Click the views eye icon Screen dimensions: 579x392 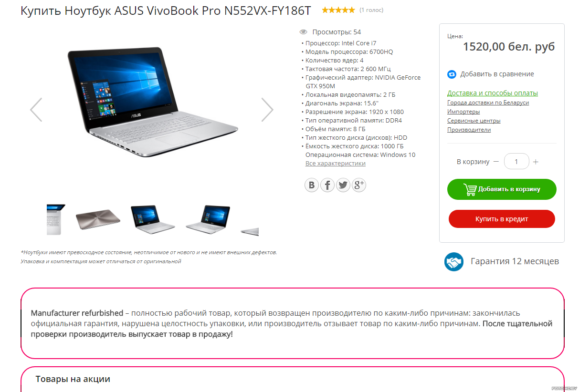[x=303, y=32]
